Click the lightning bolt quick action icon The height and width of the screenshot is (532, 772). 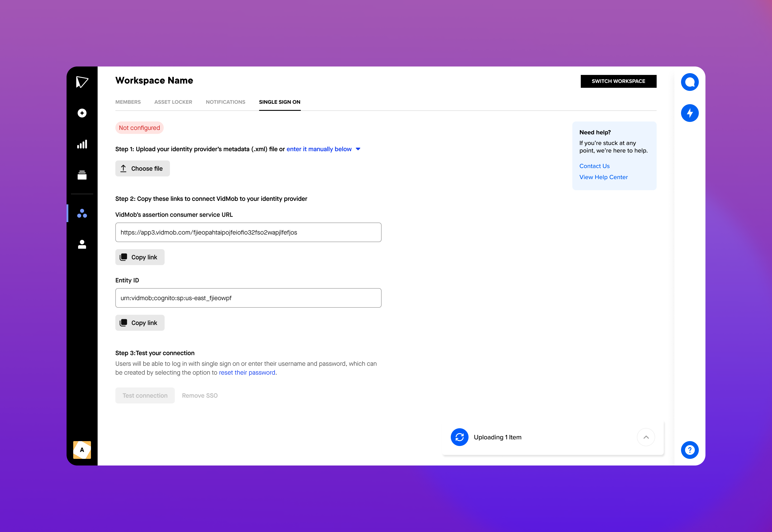tap(690, 113)
